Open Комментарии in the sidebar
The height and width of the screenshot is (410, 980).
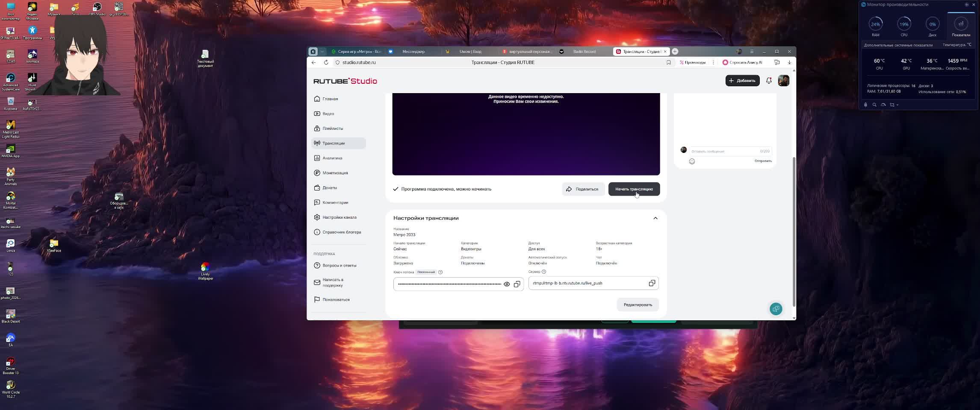[339, 202]
